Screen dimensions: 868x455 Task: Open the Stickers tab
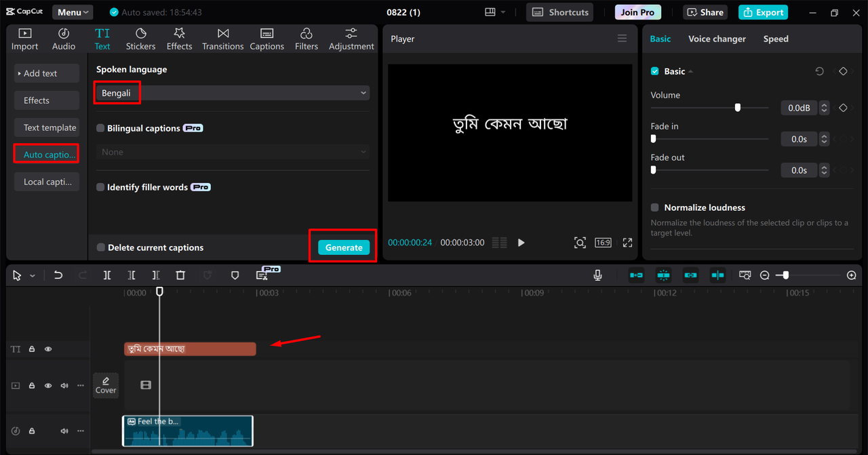pos(140,39)
